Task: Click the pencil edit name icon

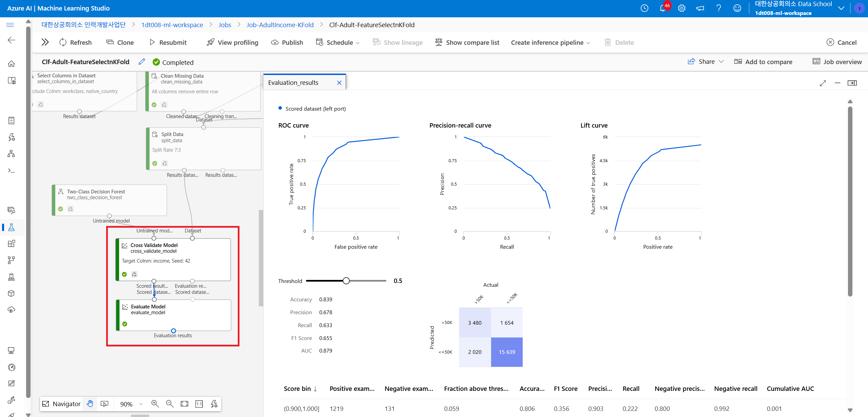Action: coord(142,62)
